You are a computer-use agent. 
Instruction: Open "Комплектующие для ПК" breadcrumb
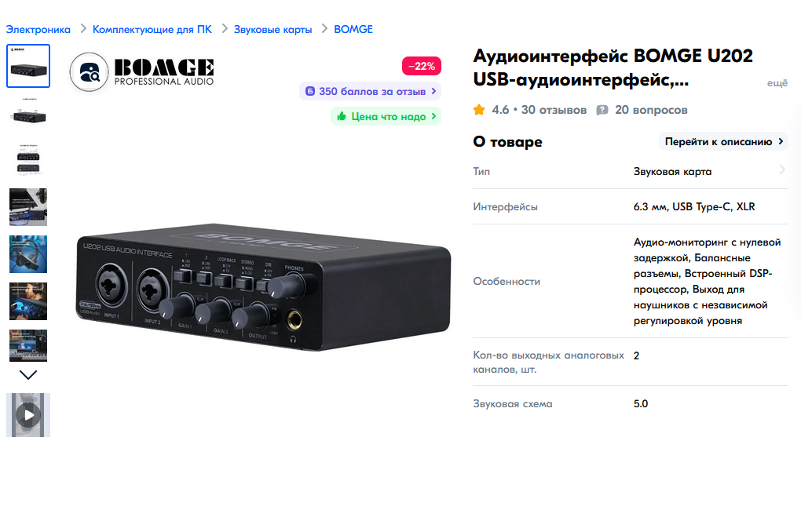tap(152, 29)
